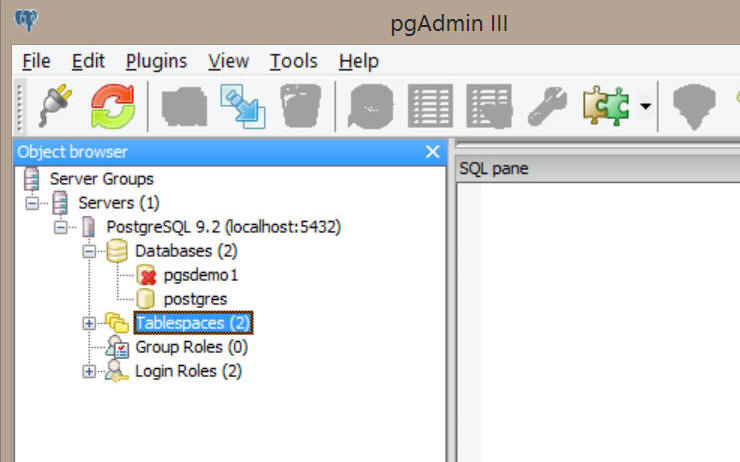
Task: Click the PostgreSQL 9.2 server icon
Action: click(88, 227)
